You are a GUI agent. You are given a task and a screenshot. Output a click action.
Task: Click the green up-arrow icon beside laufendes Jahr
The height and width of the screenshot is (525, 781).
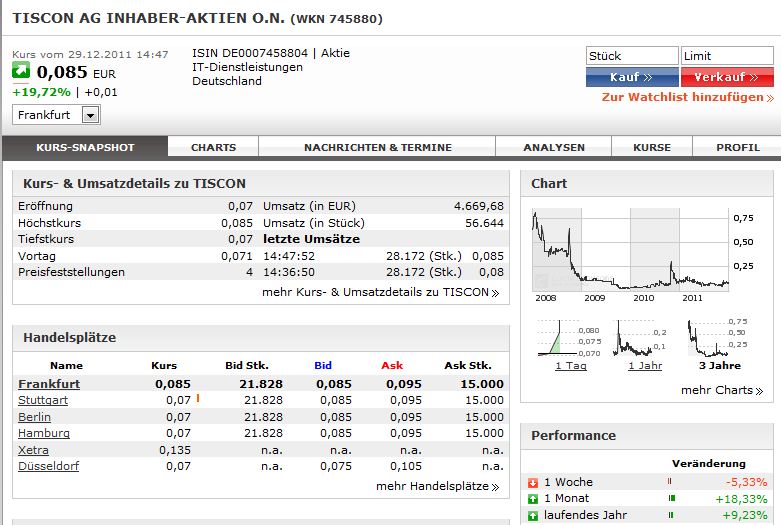[x=532, y=516]
